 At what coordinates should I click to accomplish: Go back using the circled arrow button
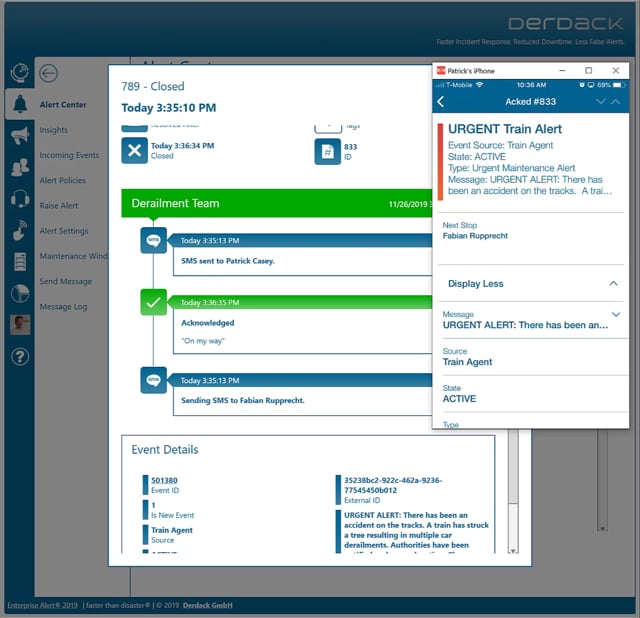(49, 73)
